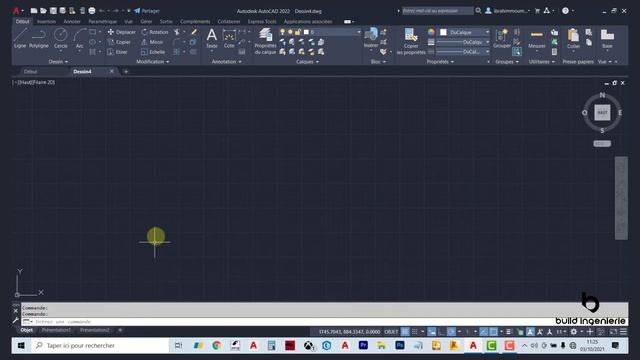The width and height of the screenshot is (640, 360).
Task: Open the Autodesk App Store cart icon
Action: click(537, 11)
